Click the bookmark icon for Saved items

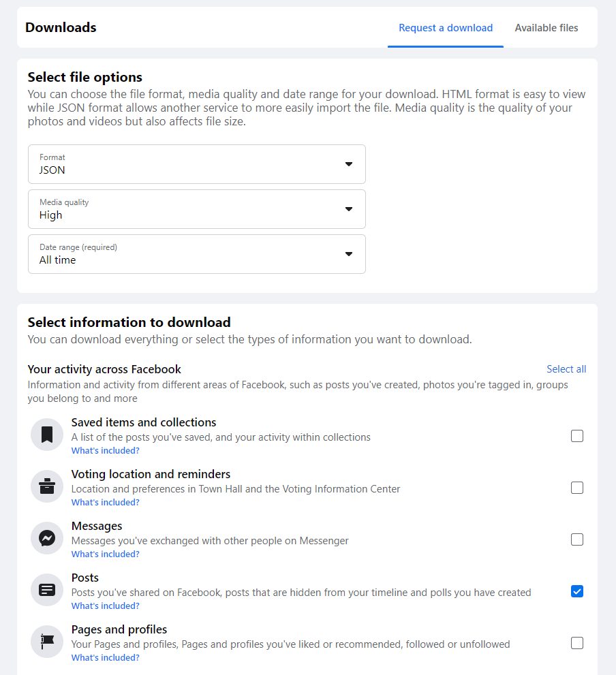tap(47, 435)
